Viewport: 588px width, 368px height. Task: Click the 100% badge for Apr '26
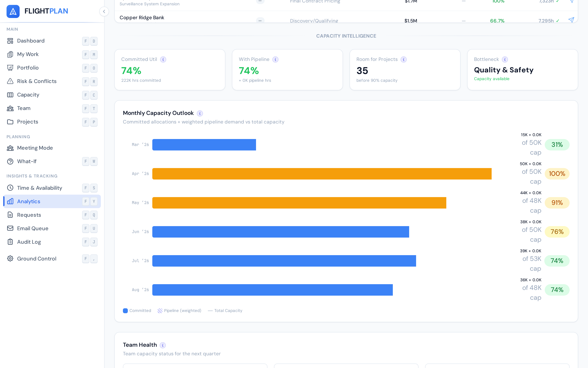point(557,174)
